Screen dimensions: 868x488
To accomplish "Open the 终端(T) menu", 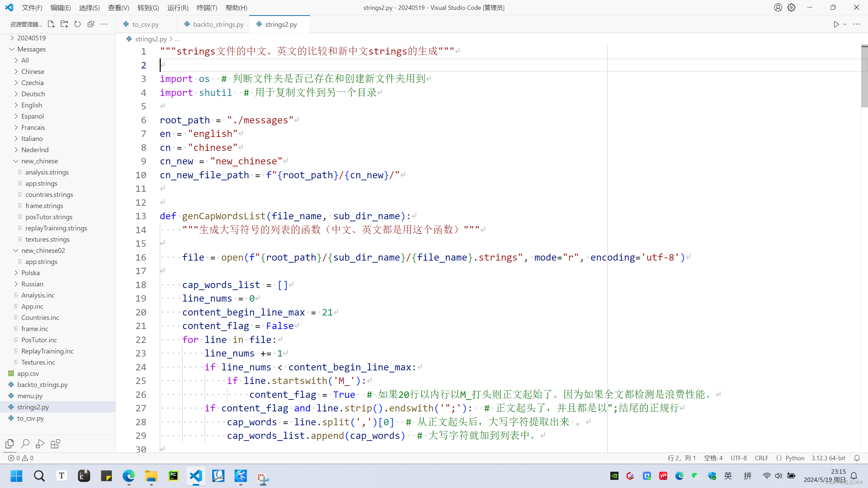I will [x=206, y=7].
